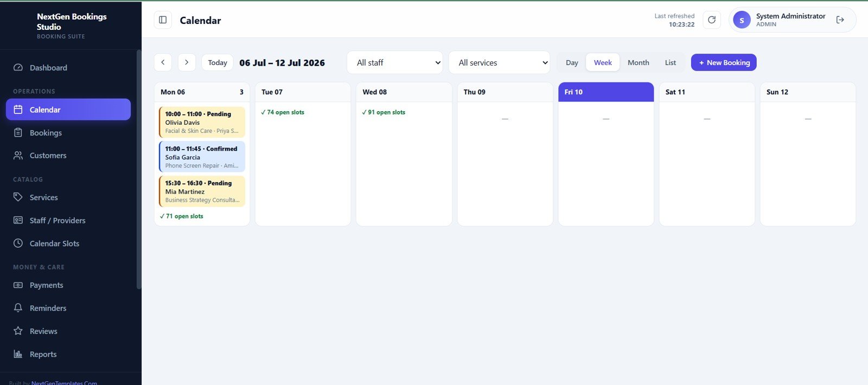Select the Mon 06 day header

[202, 92]
